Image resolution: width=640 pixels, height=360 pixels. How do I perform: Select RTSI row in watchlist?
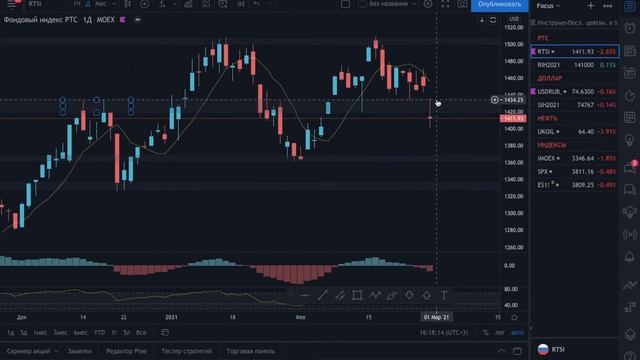[x=575, y=51]
